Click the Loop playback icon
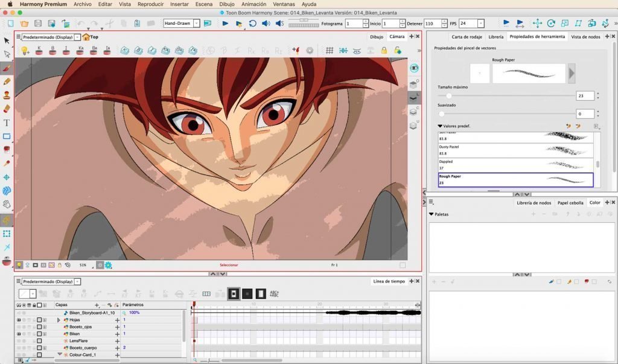Image resolution: width=618 pixels, height=364 pixels. point(253,24)
